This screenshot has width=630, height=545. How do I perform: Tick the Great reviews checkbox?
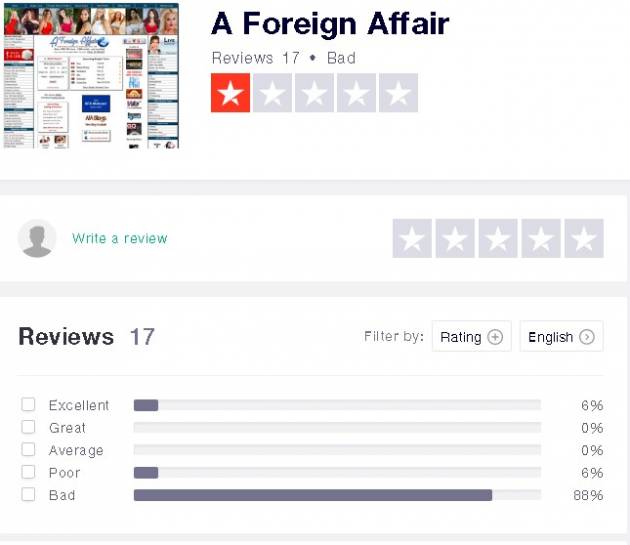[x=28, y=428]
